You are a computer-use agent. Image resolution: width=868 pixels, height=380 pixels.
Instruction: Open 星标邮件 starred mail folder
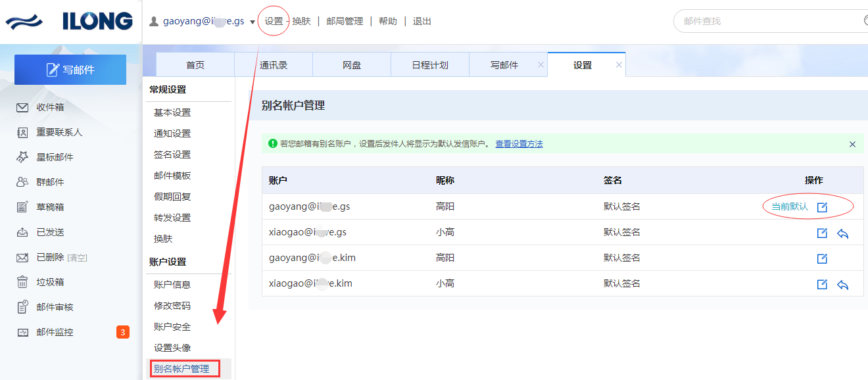click(55, 157)
